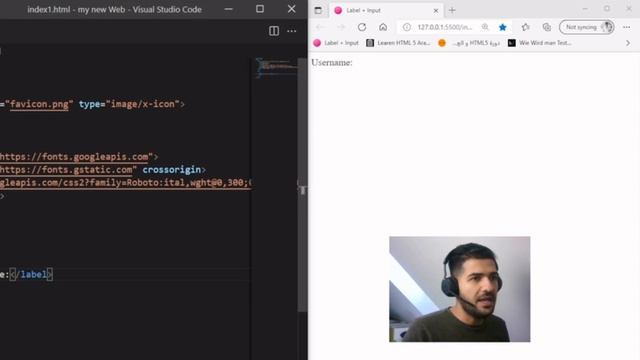Maximize the Visual Studio Code window

pyautogui.click(x=260, y=9)
